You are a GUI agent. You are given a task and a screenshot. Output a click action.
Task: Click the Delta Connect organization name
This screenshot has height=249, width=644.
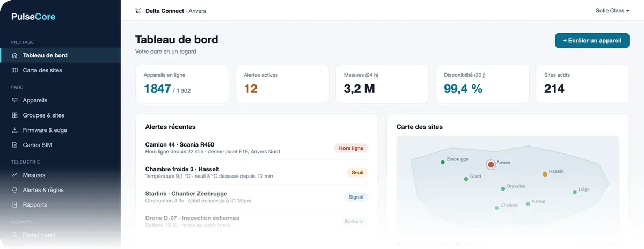(x=165, y=11)
